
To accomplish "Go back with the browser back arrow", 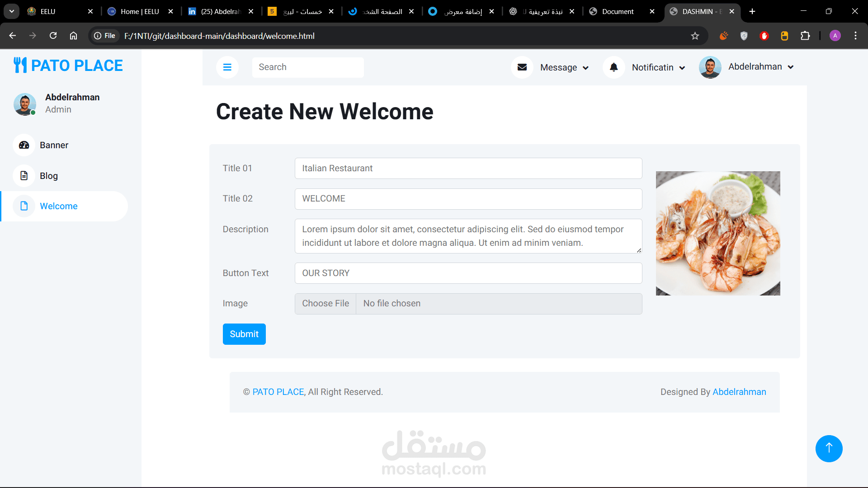I will click(13, 36).
